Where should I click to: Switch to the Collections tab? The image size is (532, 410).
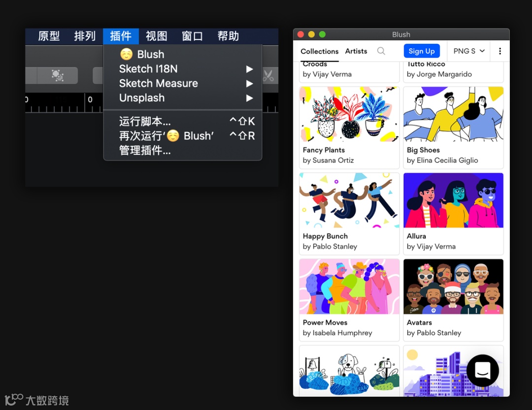319,51
